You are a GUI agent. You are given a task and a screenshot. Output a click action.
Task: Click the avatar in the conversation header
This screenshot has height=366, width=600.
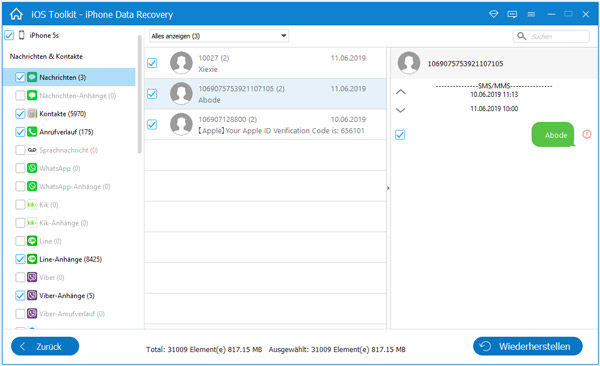point(409,63)
